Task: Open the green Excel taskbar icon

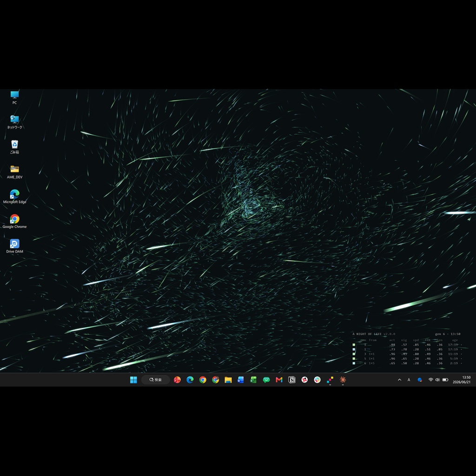Action: click(253, 380)
